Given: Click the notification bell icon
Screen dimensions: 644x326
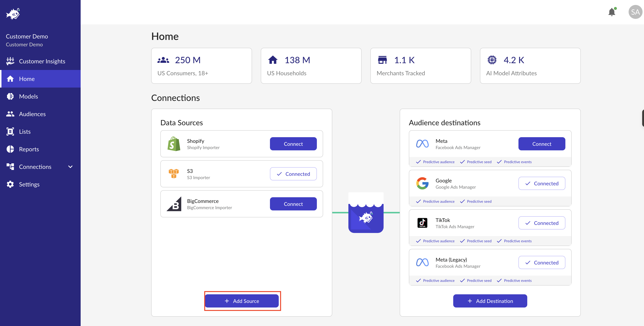Looking at the screenshot, I should 612,12.
